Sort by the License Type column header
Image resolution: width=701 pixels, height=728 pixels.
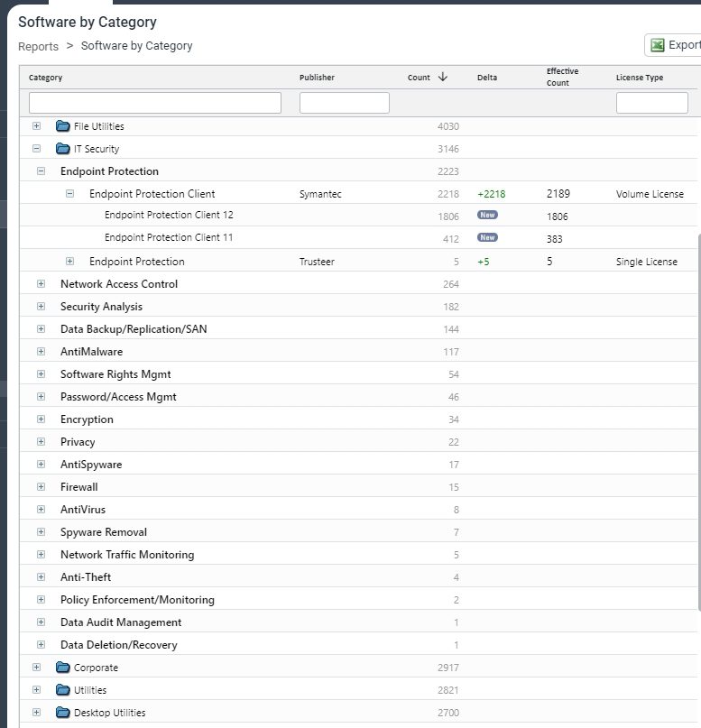click(640, 78)
